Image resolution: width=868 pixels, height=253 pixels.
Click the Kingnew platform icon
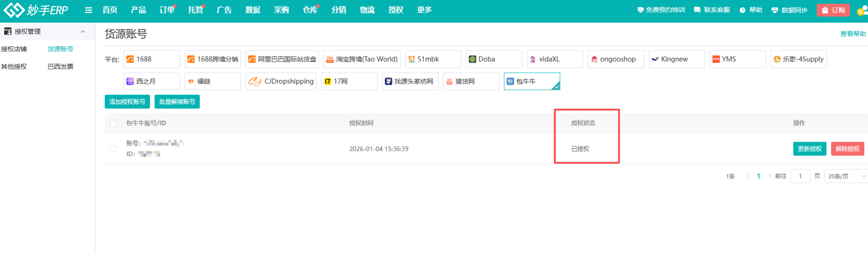(x=655, y=59)
